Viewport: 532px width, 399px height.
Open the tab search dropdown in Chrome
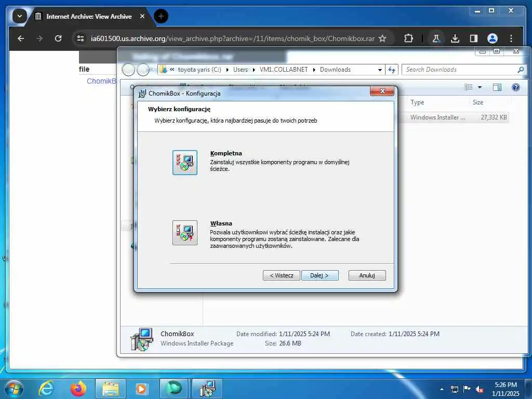click(x=19, y=16)
